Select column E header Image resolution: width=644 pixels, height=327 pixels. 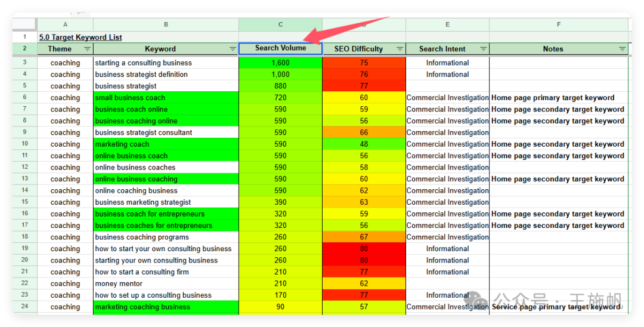coord(447,24)
